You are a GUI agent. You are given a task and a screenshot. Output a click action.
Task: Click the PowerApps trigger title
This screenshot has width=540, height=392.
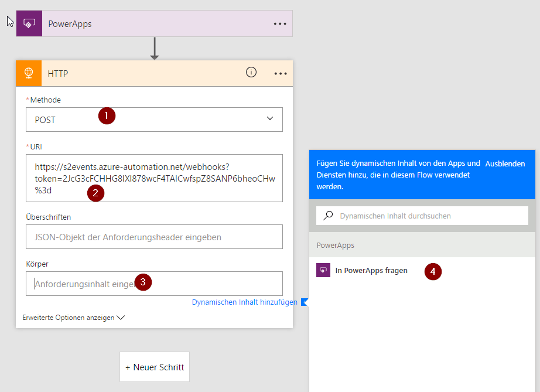[70, 24]
